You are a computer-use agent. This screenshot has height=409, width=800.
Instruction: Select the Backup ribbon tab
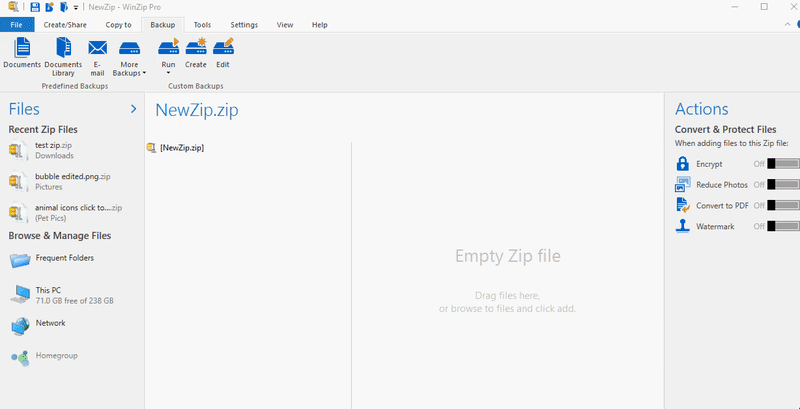(163, 24)
